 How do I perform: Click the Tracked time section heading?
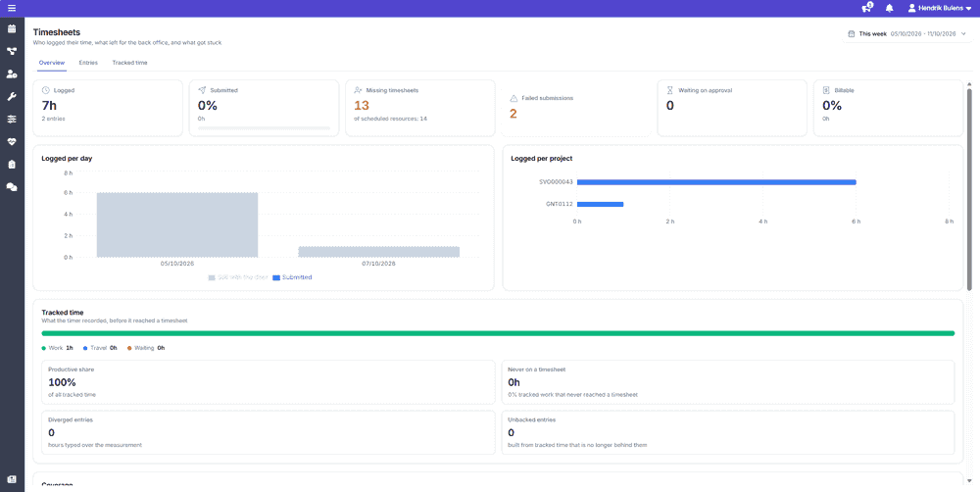(x=63, y=312)
